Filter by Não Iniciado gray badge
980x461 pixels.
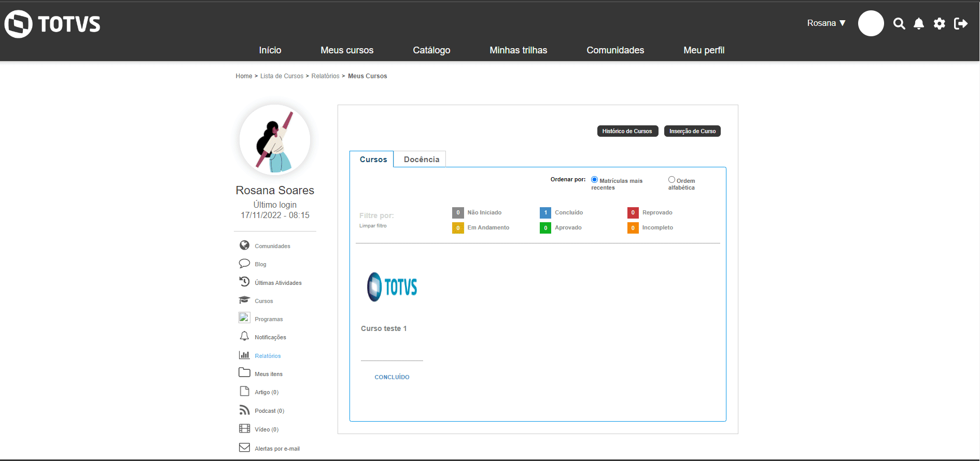click(x=458, y=212)
